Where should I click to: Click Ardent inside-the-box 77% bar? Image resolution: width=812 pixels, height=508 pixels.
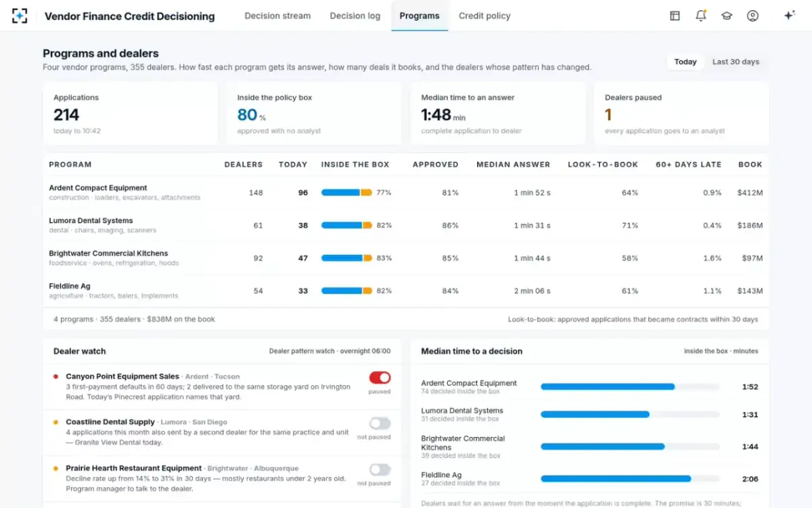[346, 193]
